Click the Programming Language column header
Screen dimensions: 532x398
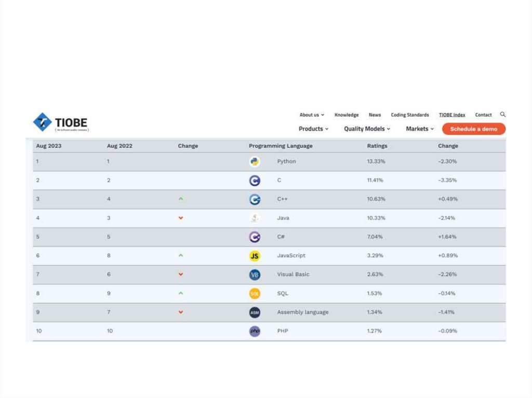point(281,146)
